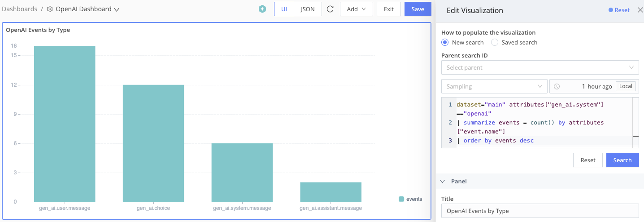The width and height of the screenshot is (644, 222).
Task: Click the Exit button
Action: point(389,9)
